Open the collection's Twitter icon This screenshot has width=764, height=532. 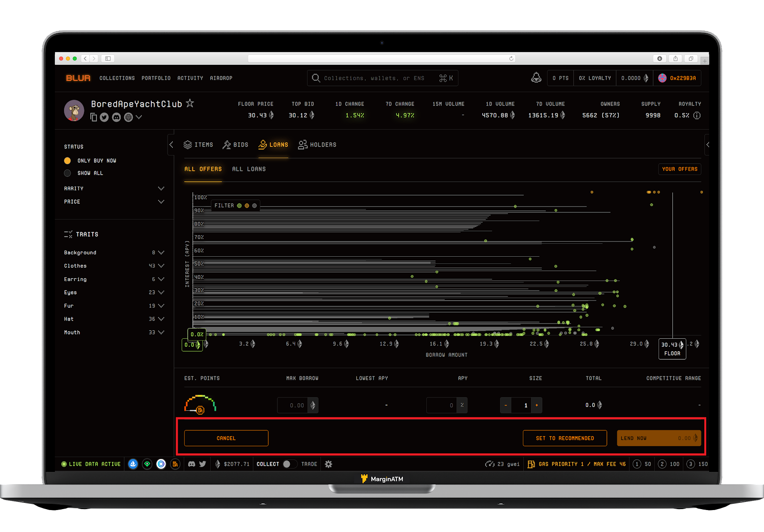pyautogui.click(x=104, y=117)
